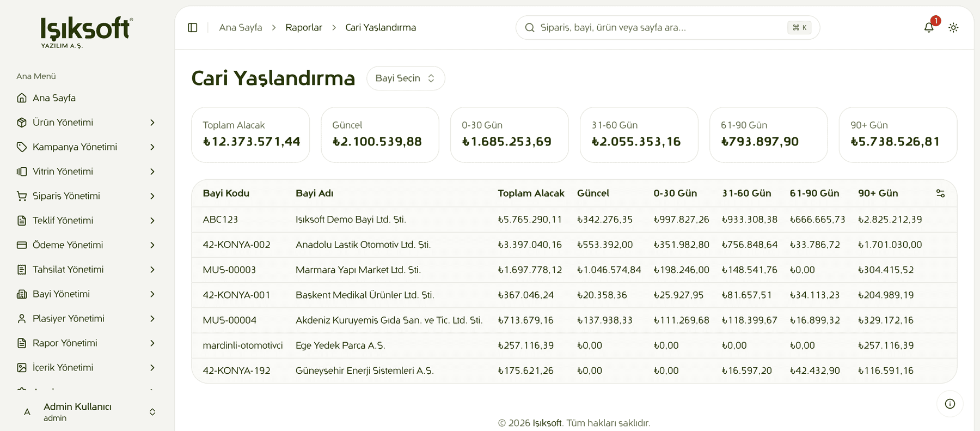Click the Ödeme Yönetimi card icon
980x431 pixels.
pos(22,245)
